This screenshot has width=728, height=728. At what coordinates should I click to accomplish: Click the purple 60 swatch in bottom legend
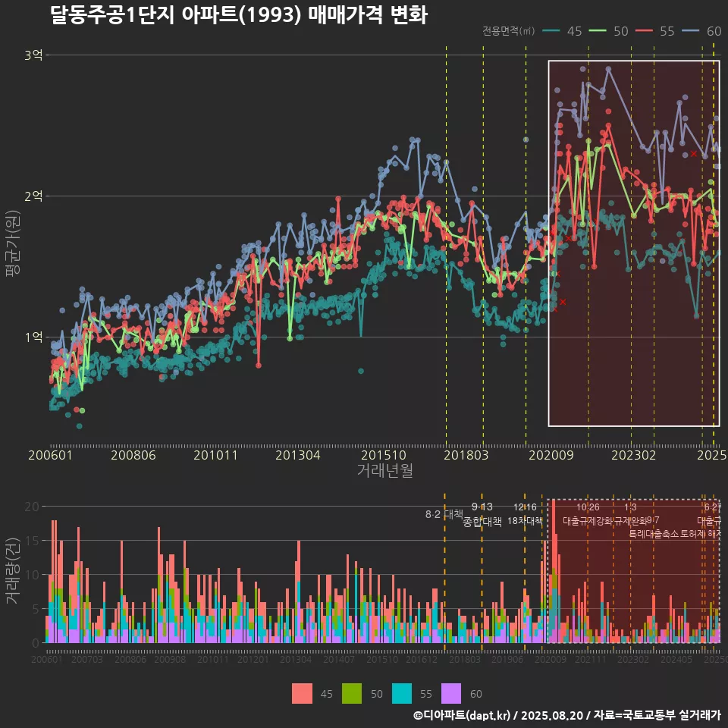click(451, 694)
